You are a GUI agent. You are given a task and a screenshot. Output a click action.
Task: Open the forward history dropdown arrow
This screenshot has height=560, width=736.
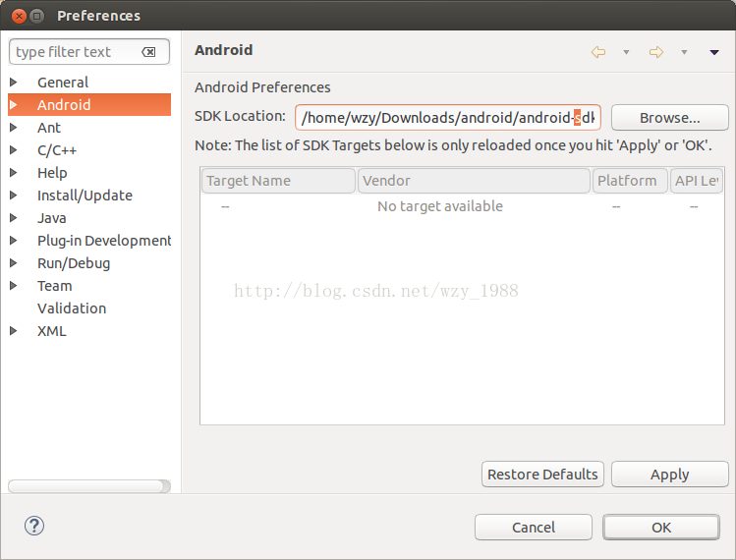pyautogui.click(x=684, y=52)
